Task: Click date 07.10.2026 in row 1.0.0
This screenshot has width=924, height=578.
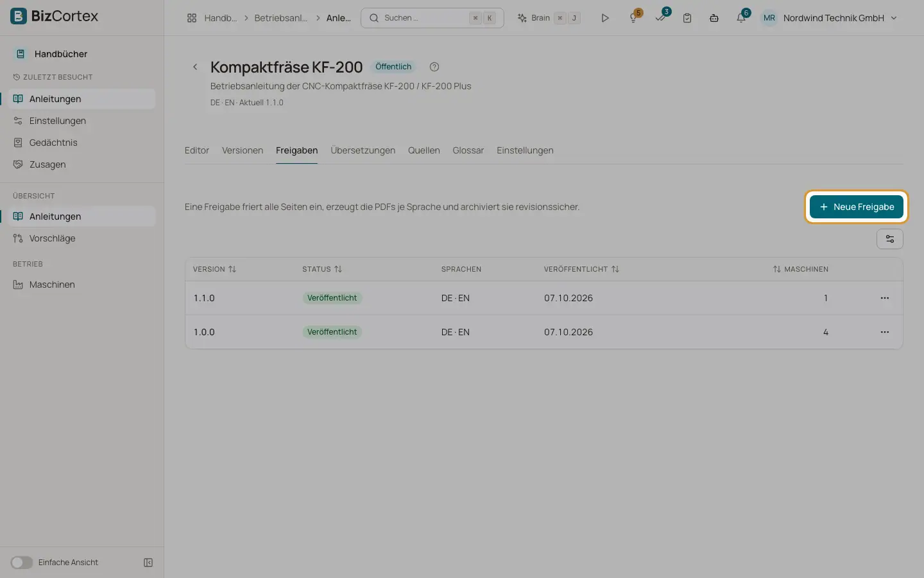Action: click(x=569, y=332)
